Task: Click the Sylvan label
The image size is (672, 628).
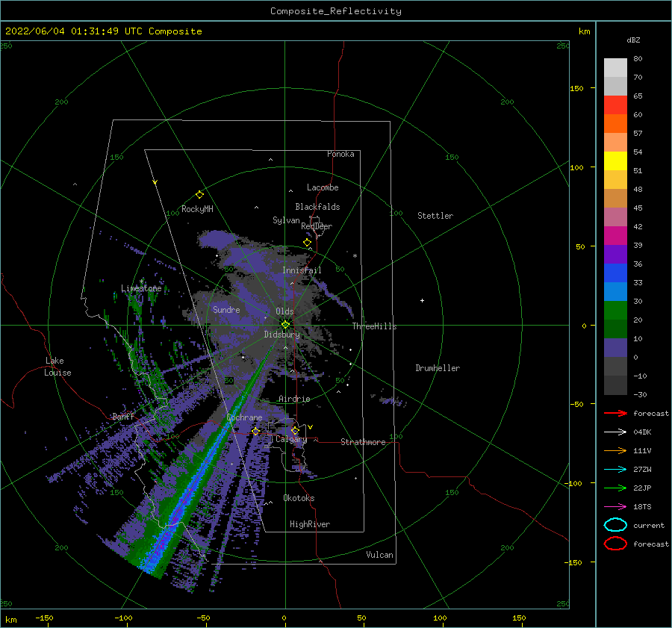Action: pos(286,220)
